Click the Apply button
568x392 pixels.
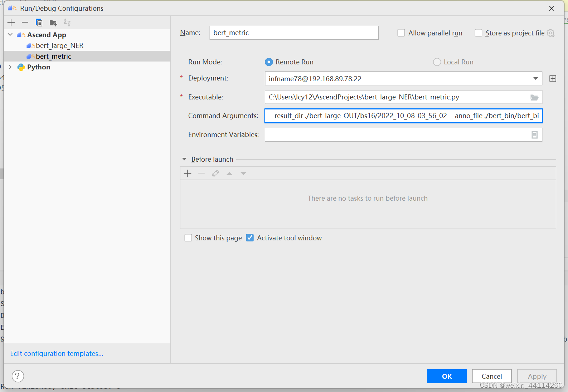(x=537, y=376)
